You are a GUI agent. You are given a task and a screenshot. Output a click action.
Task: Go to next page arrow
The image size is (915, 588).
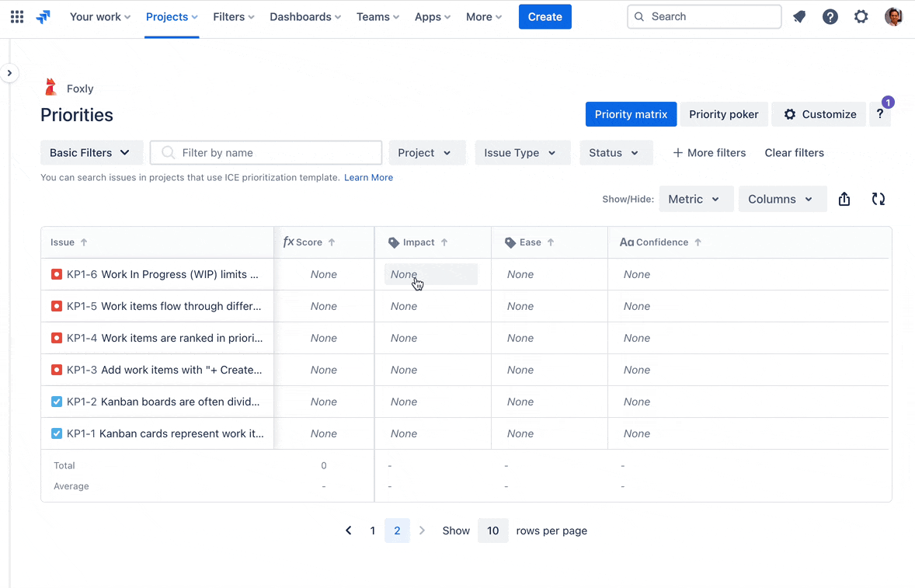click(422, 531)
